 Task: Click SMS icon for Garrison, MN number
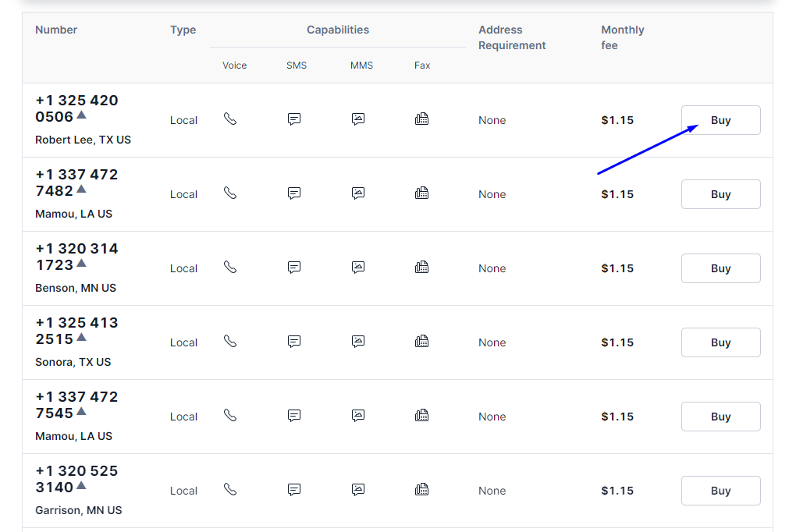294,490
